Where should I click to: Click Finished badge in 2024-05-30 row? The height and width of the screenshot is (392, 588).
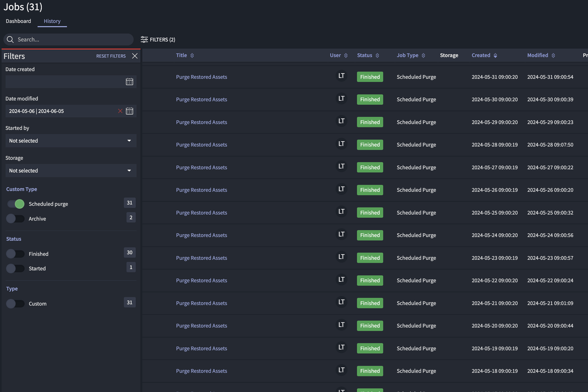[x=370, y=100]
